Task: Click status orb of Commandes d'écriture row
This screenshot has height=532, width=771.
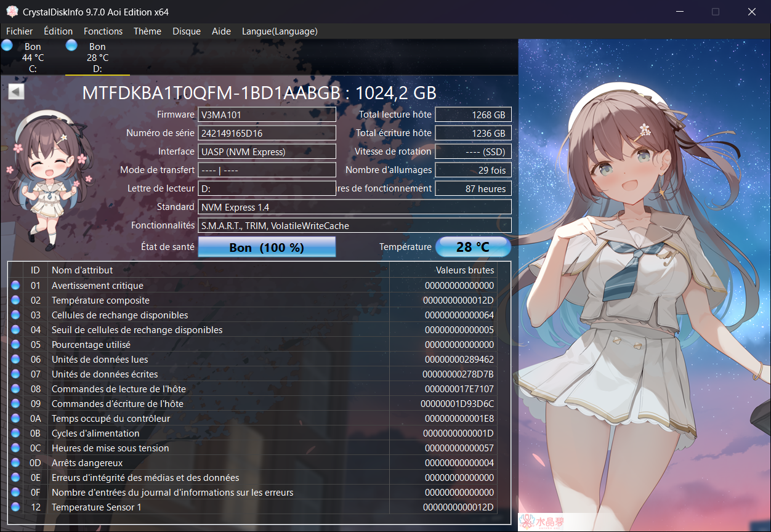Action: (x=15, y=403)
